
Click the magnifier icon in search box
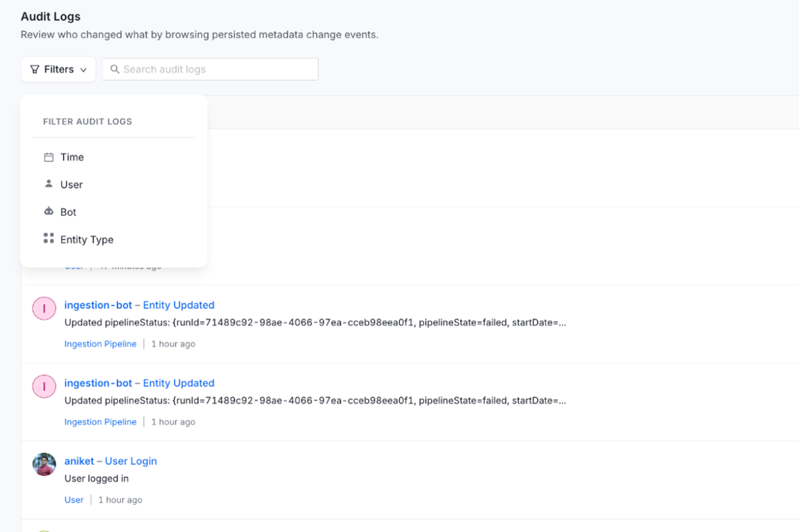[115, 70]
